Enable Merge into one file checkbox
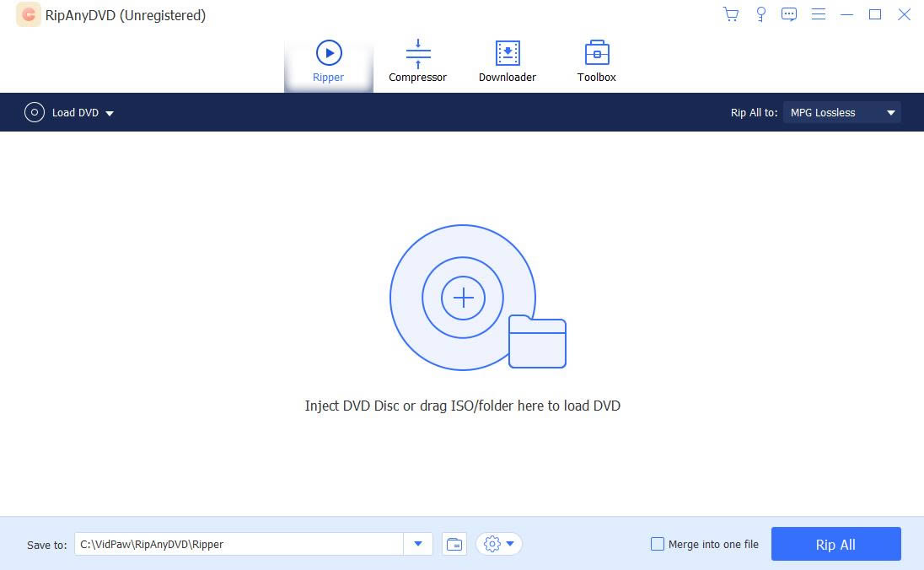The image size is (924, 570). pyautogui.click(x=657, y=544)
